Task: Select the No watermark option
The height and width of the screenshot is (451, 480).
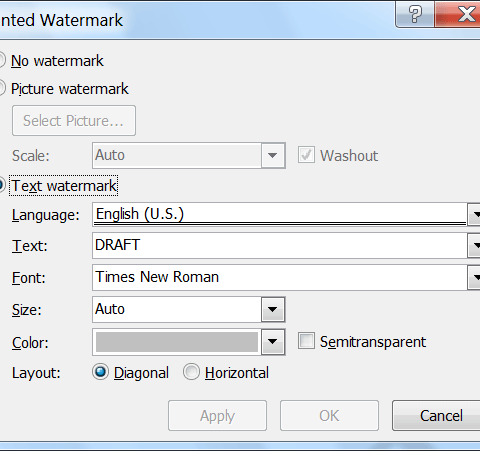Action: point(2,61)
